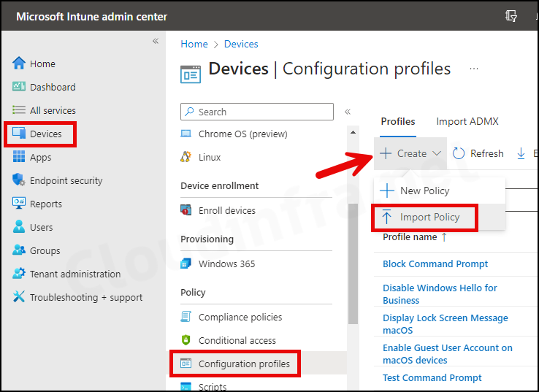
Task: Select Conditional access menu item
Action: click(x=237, y=340)
